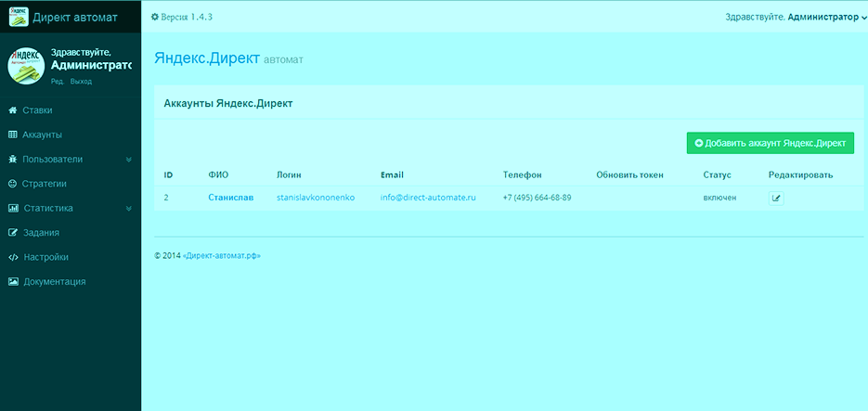The image size is (868, 411).
Task: Click the user avatar thumbnail in sidebar
Action: [x=25, y=65]
